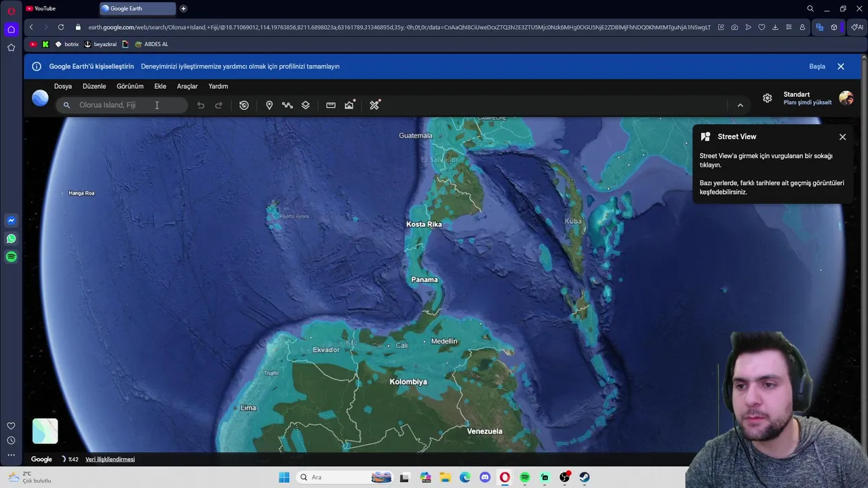Add a placemark with the pin tool
Screen dimensions: 868x488
click(269, 105)
